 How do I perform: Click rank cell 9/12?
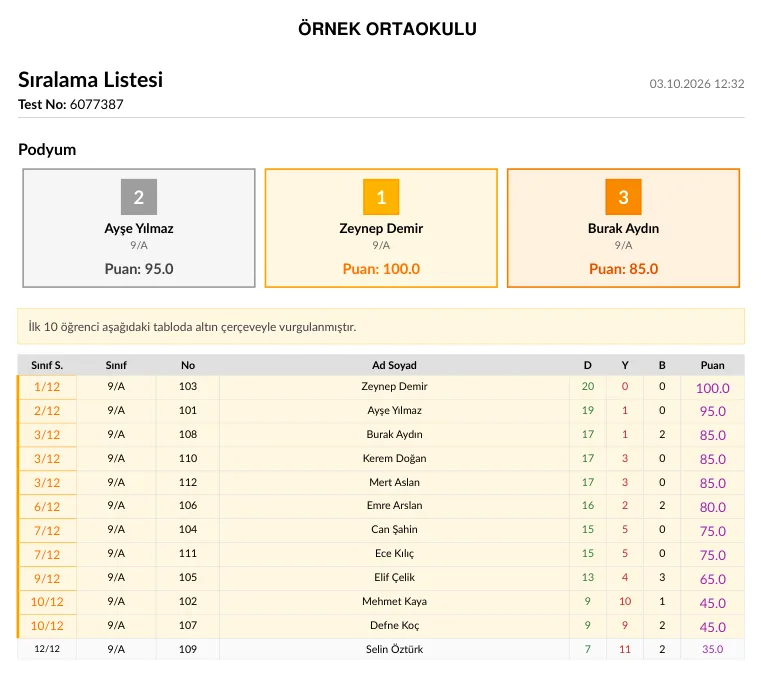(47, 578)
